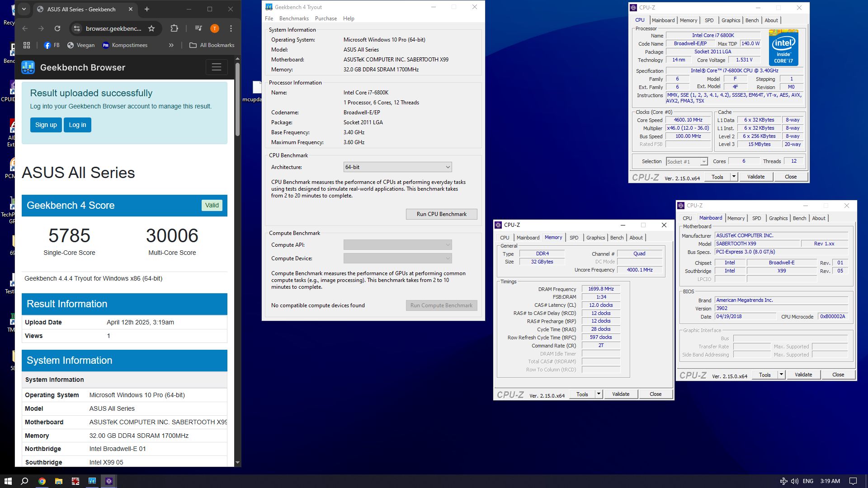This screenshot has height=488, width=868.
Task: Select the 30006 multi-core score text
Action: 172,236
